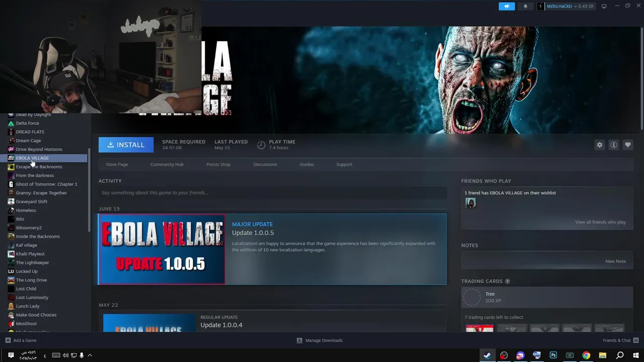Viewport: 644px width, 362px height.
Task: View all friends who play
Action: click(x=600, y=222)
